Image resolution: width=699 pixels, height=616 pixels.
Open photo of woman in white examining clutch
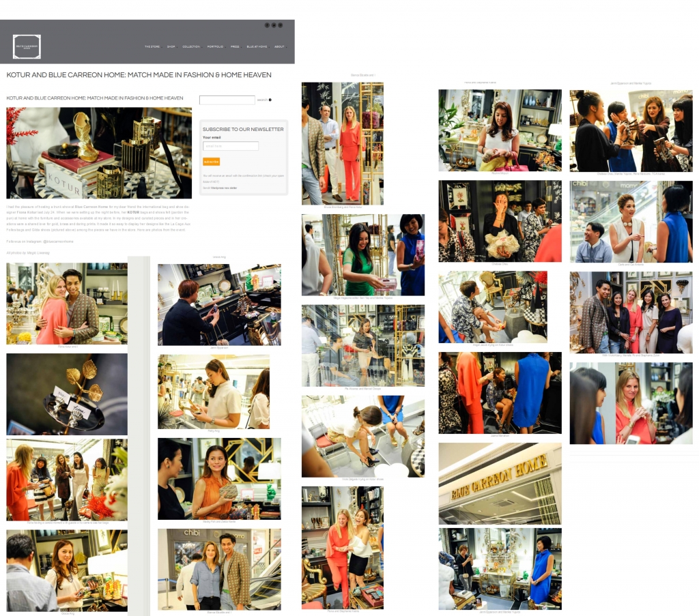pos(214,392)
